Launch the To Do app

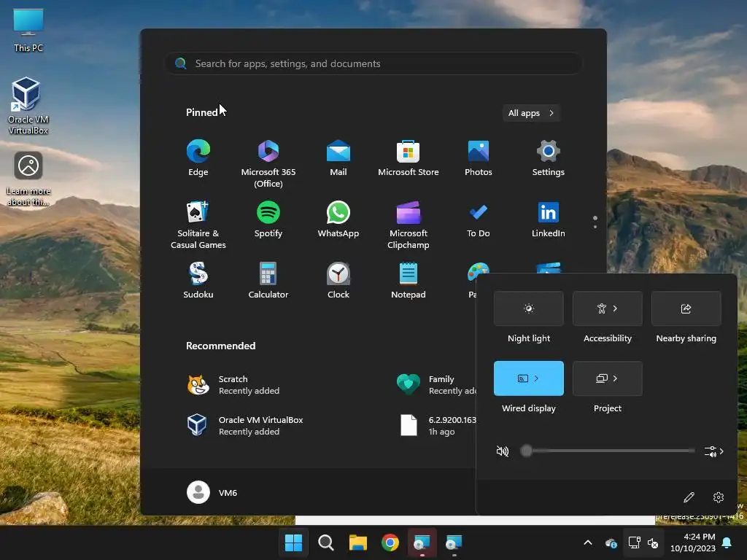coord(479,219)
